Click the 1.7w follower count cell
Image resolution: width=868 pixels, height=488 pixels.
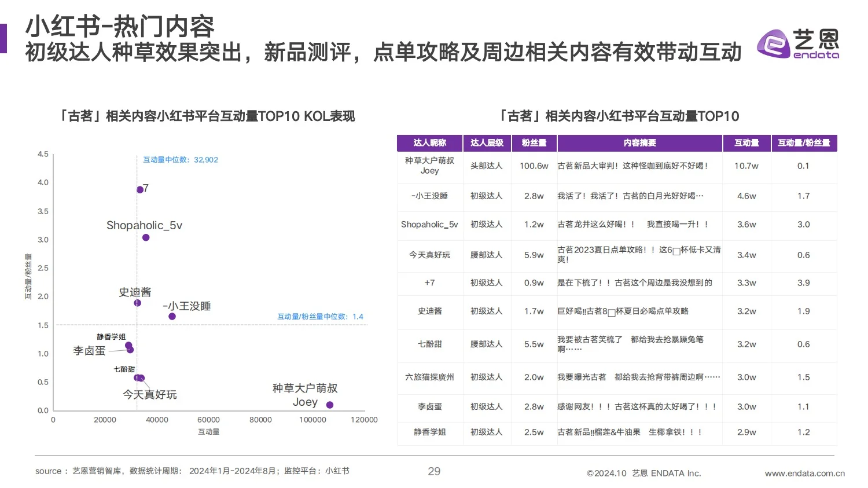point(534,311)
